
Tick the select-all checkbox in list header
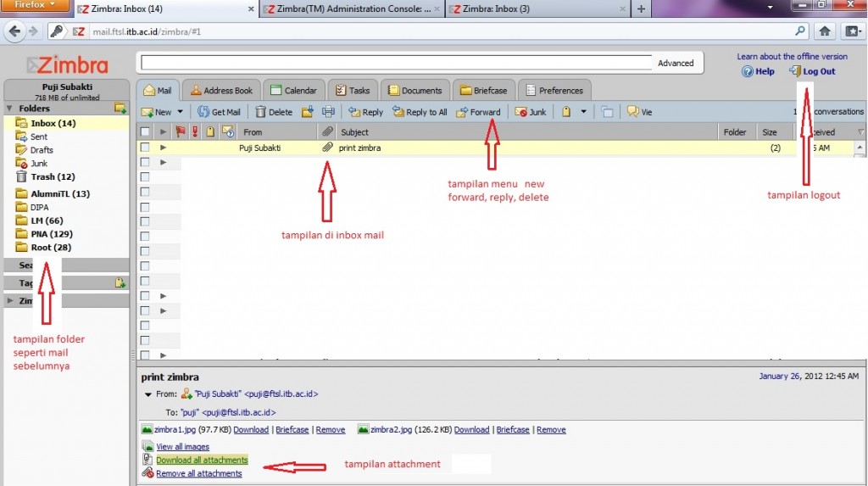pos(145,131)
